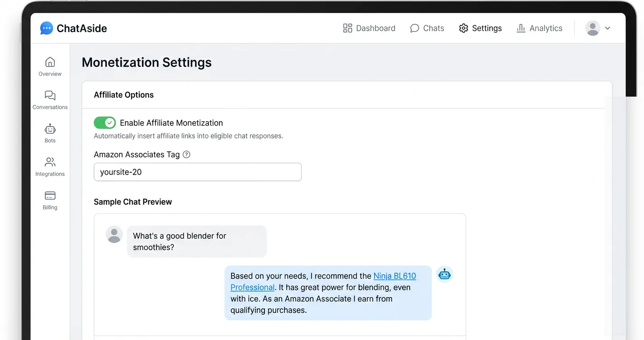Select the Chats navigation item
The image size is (644, 340).
click(x=427, y=28)
